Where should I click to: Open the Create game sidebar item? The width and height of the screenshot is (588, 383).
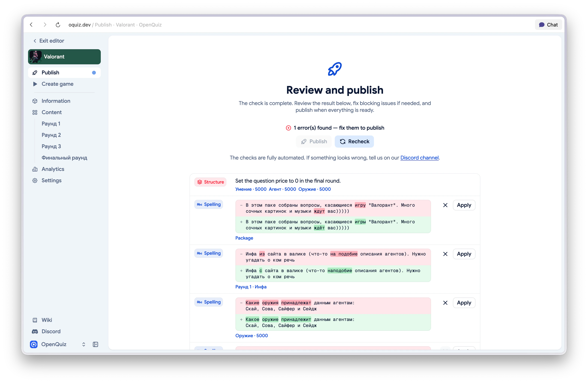point(64,84)
